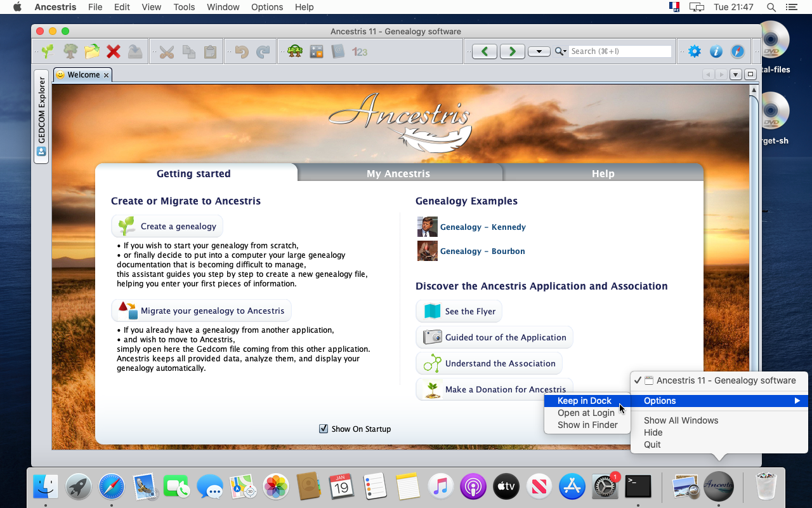Click the Search input field

click(x=620, y=51)
